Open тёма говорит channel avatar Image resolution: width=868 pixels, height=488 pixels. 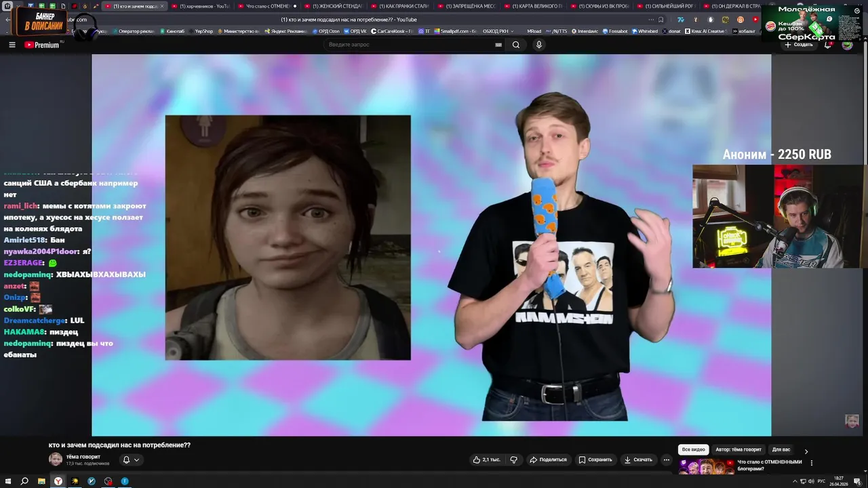56,460
